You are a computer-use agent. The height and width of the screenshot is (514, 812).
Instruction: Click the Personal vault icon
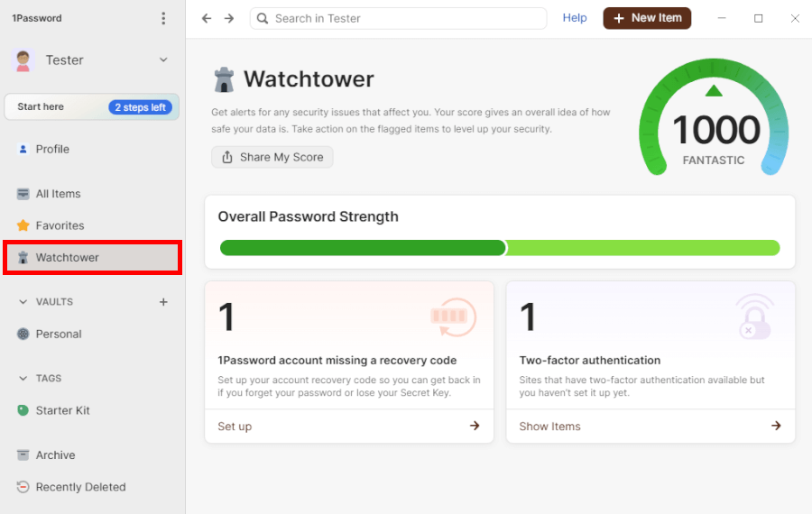point(23,334)
